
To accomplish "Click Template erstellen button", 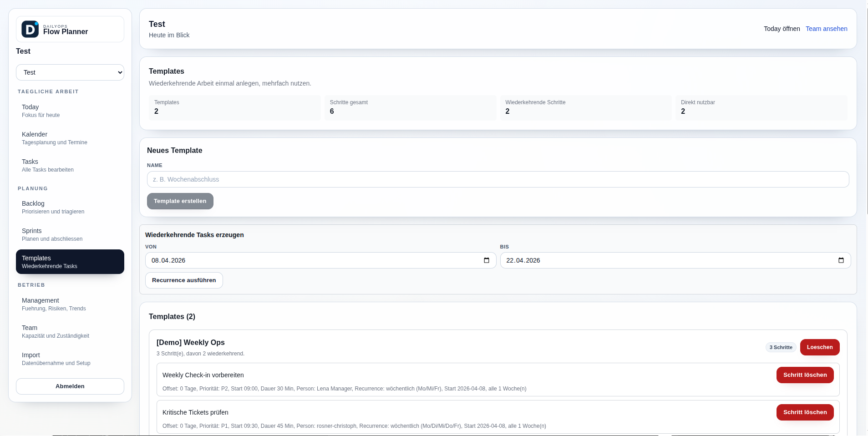I will pyautogui.click(x=180, y=201).
